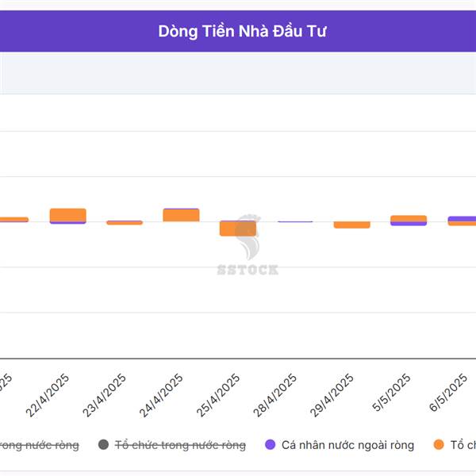The width and height of the screenshot is (476, 476).
Task: Click the '29/4/2025' axis label
Action: click(332, 396)
